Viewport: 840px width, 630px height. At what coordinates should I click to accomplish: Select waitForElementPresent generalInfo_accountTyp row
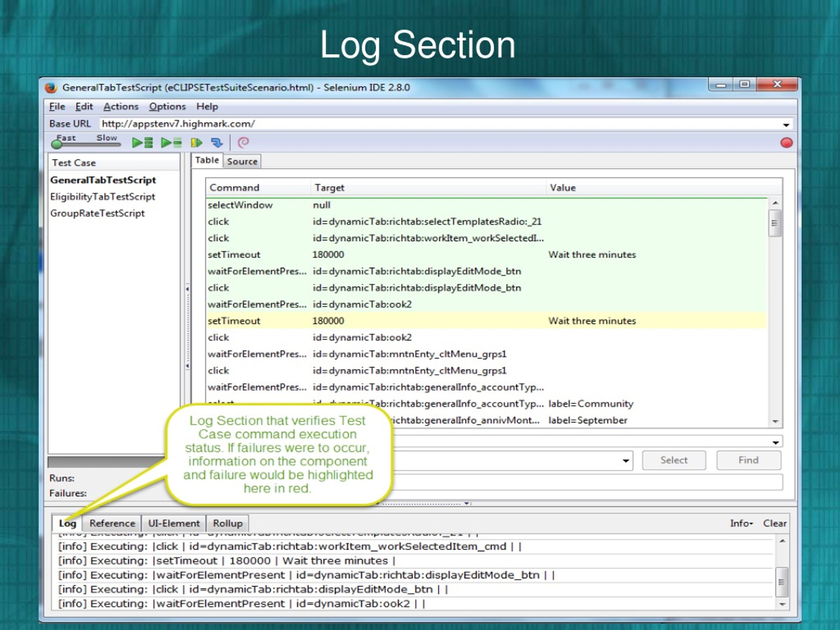pos(487,387)
